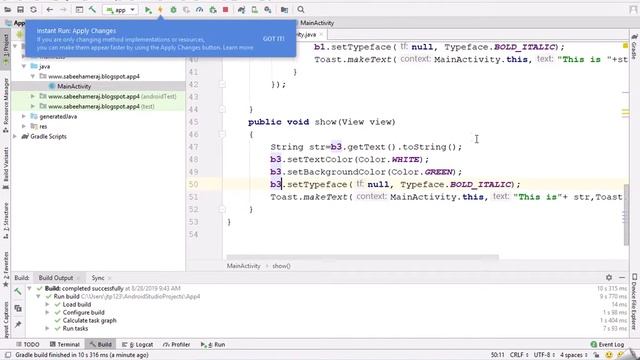Switch to the Build Output tab
640x360 pixels.
click(56, 278)
